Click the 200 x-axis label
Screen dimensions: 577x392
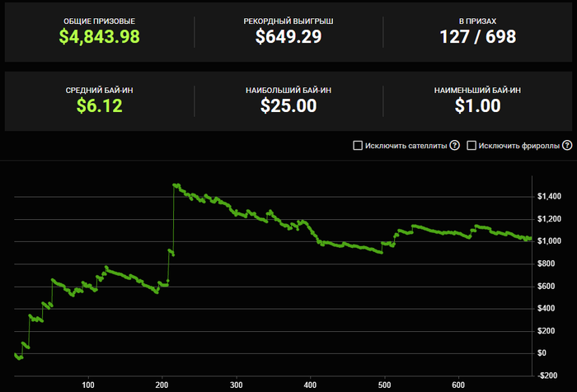(x=162, y=385)
